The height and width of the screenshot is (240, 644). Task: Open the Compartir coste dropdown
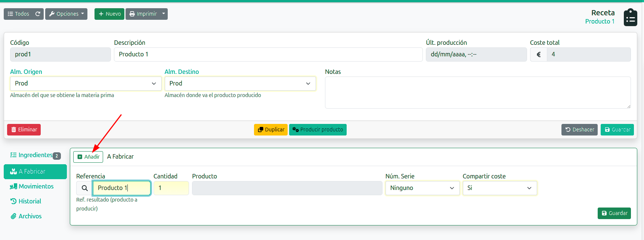click(x=500, y=188)
